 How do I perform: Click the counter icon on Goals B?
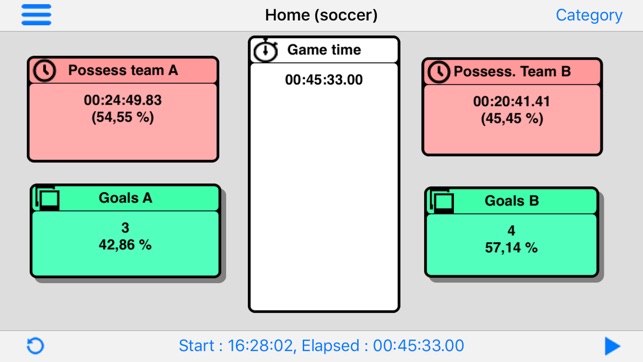tap(441, 200)
